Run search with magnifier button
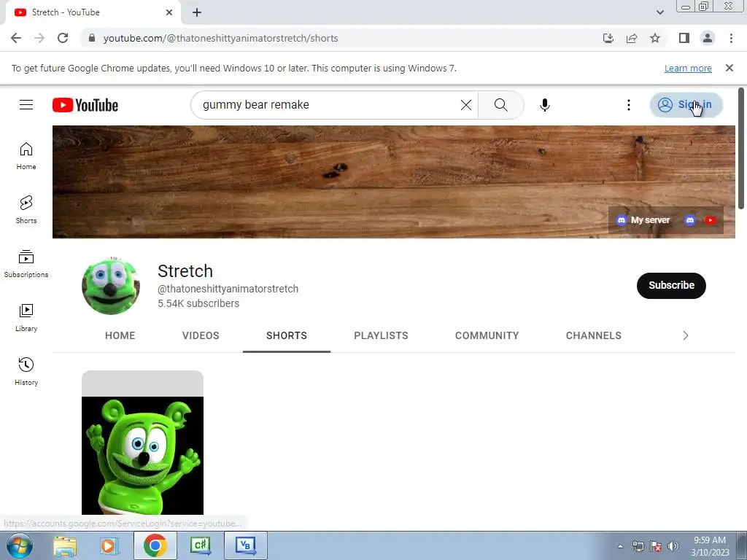The width and height of the screenshot is (747, 560). tap(500, 105)
